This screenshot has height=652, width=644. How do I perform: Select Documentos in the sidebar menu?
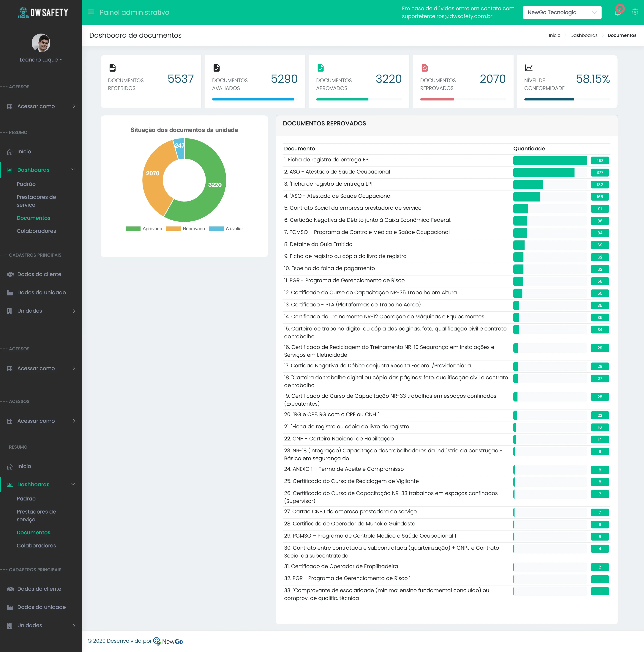[33, 218]
